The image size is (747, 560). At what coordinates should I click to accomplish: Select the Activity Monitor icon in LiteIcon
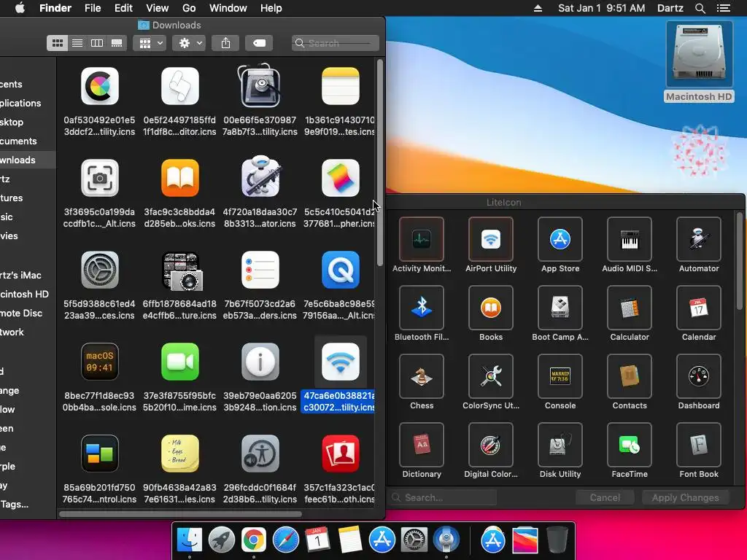422,239
